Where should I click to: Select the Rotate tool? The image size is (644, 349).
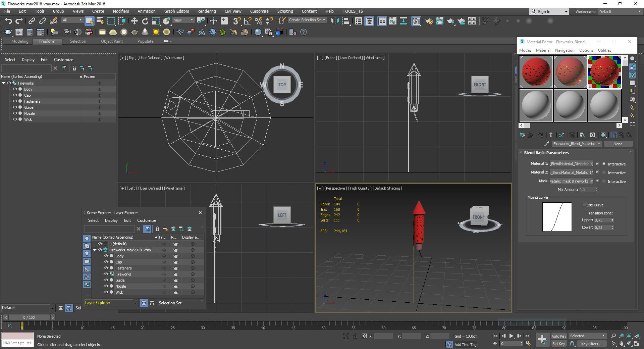(145, 21)
